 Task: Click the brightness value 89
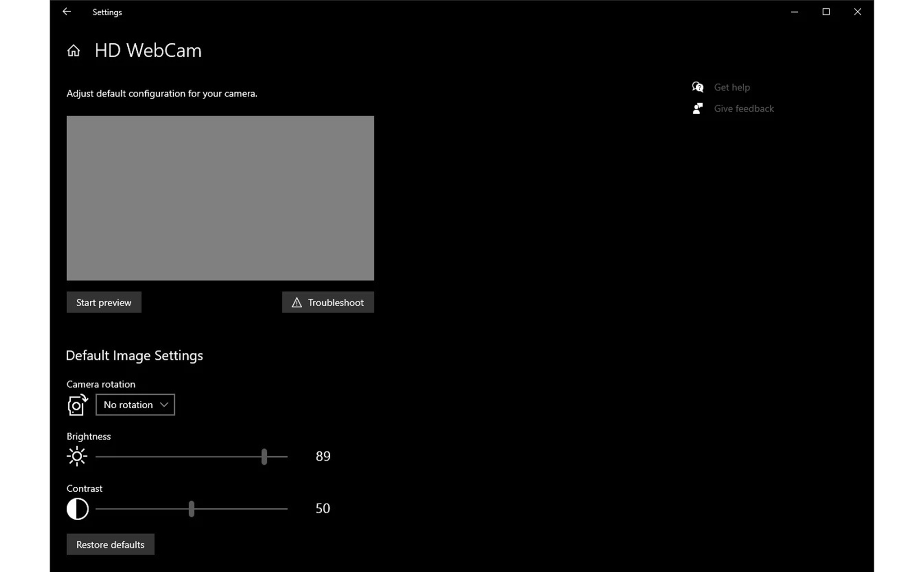323,457
